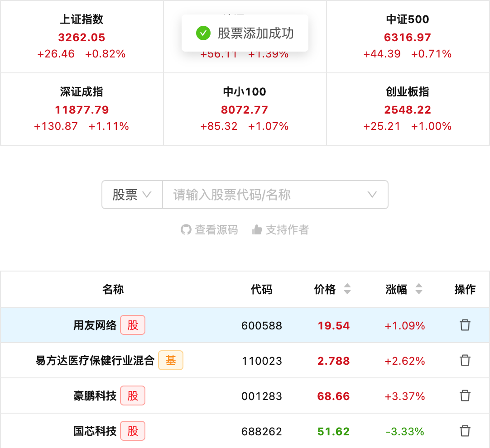490x448 pixels.
Task: Click the index value 2548.22
Action: pos(408,110)
